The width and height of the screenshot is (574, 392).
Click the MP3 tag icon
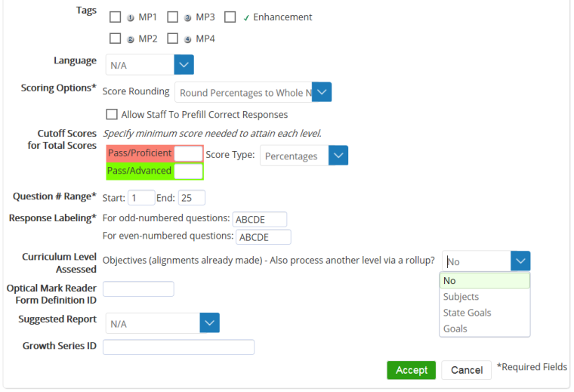coord(187,17)
